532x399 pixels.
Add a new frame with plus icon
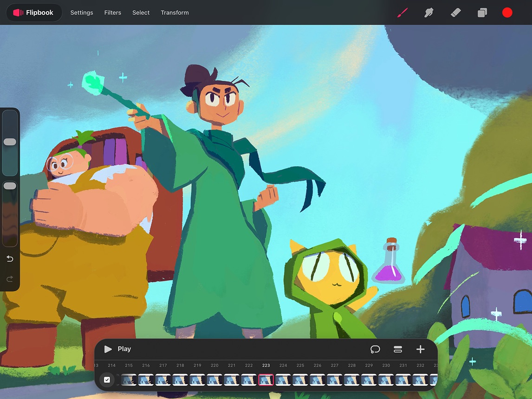[420, 349]
